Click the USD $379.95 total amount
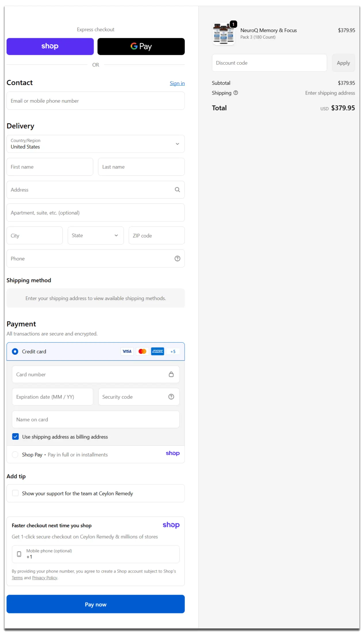364x633 pixels. coord(338,108)
